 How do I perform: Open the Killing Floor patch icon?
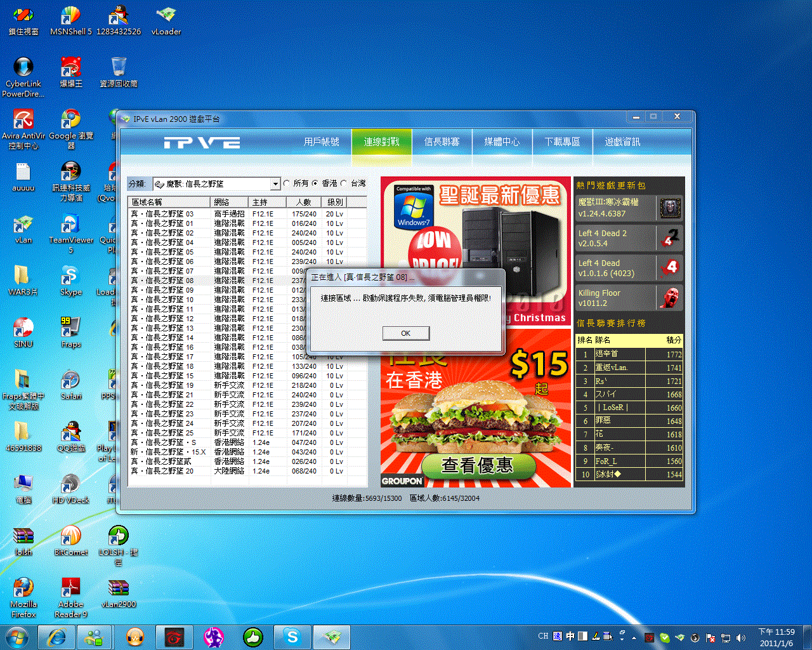(670, 298)
